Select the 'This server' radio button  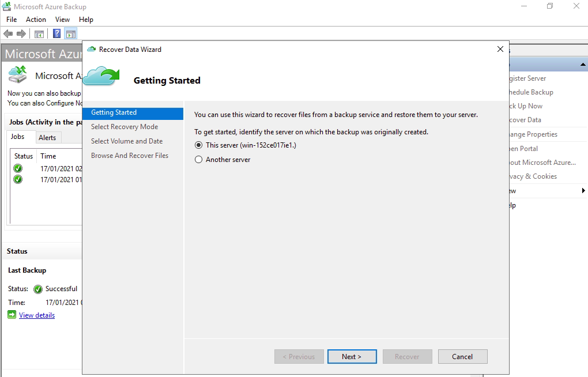point(199,145)
